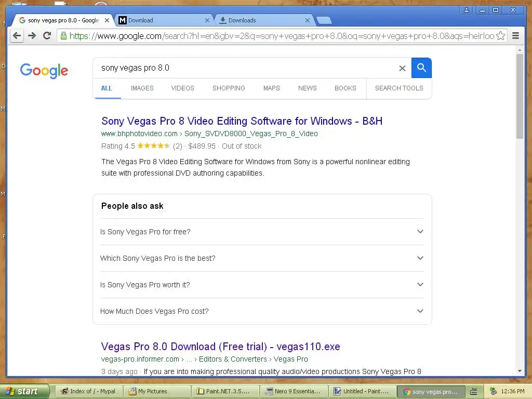The width and height of the screenshot is (532, 399).
Task: Reload the page with the refresh icon
Action: coord(47,36)
